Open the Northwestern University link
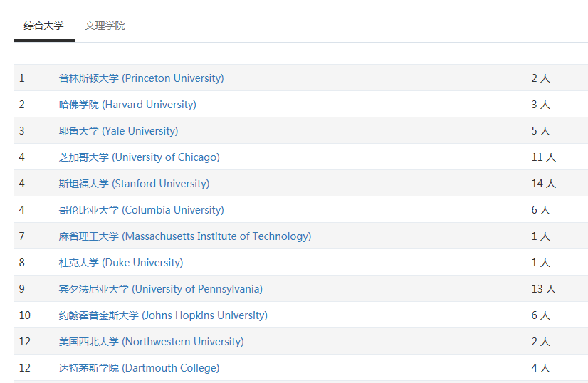This screenshot has width=588, height=383. (151, 342)
